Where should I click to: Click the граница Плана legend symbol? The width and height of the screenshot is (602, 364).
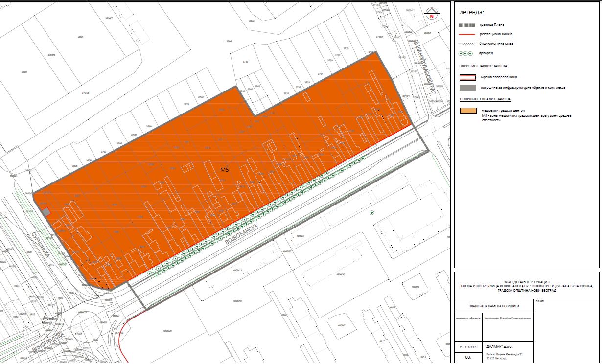468,25
